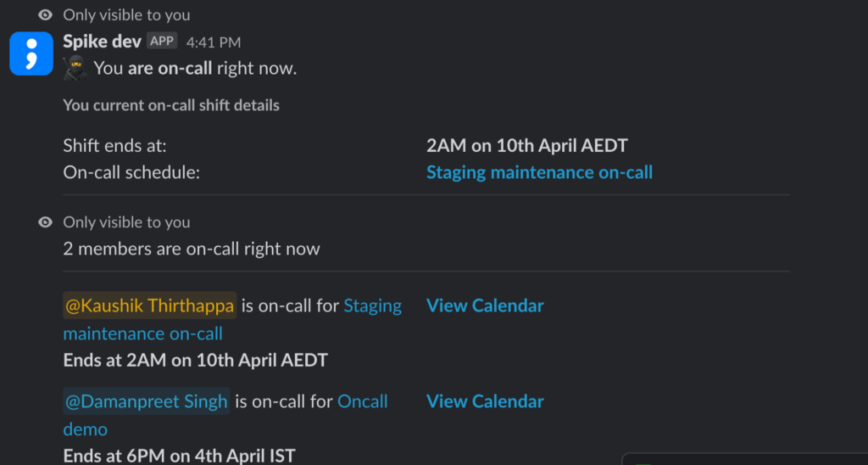This screenshot has height=465, width=868.
Task: View Calendar for Kaushik's on-call shift
Action: (x=485, y=305)
